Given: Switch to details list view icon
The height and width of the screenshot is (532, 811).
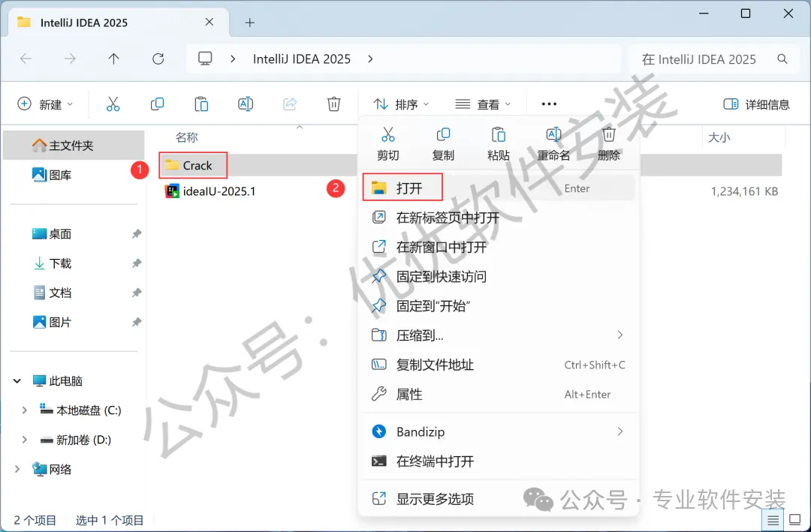Looking at the screenshot, I should (773, 520).
